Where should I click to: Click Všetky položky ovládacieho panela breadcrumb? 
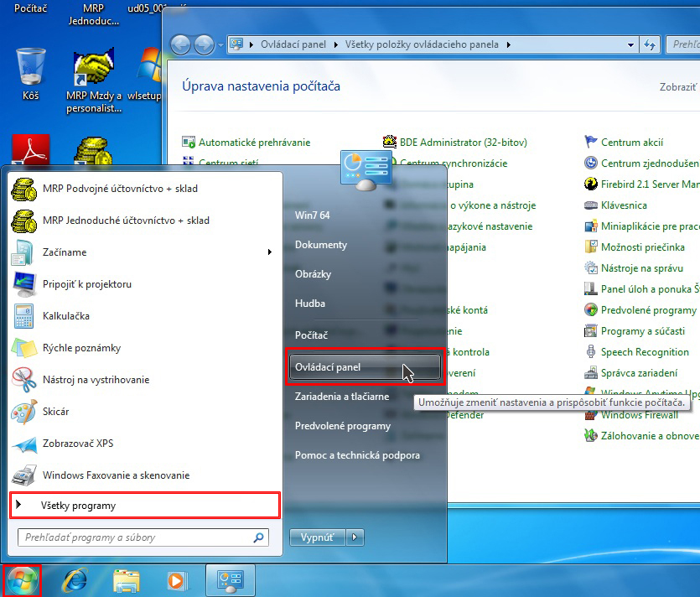(x=422, y=44)
